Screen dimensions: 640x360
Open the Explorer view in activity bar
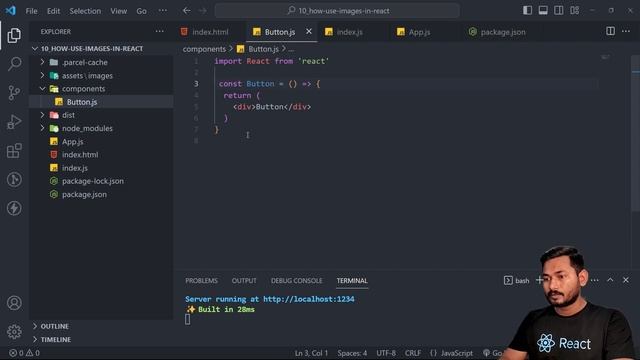14,35
